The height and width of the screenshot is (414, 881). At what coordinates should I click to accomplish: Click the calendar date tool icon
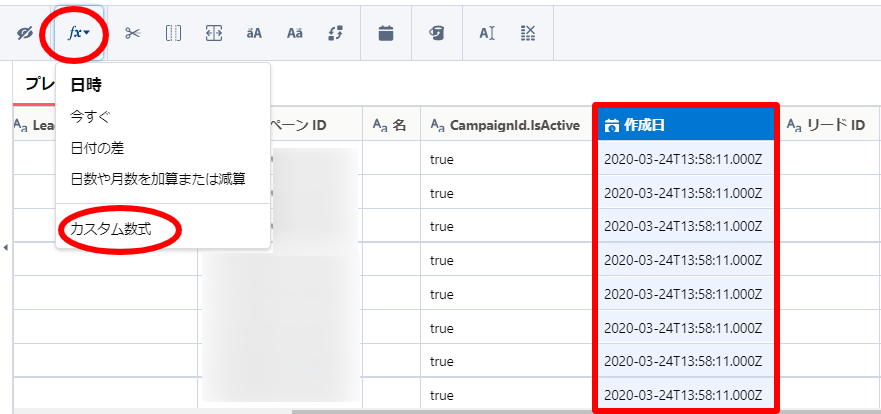point(386,33)
